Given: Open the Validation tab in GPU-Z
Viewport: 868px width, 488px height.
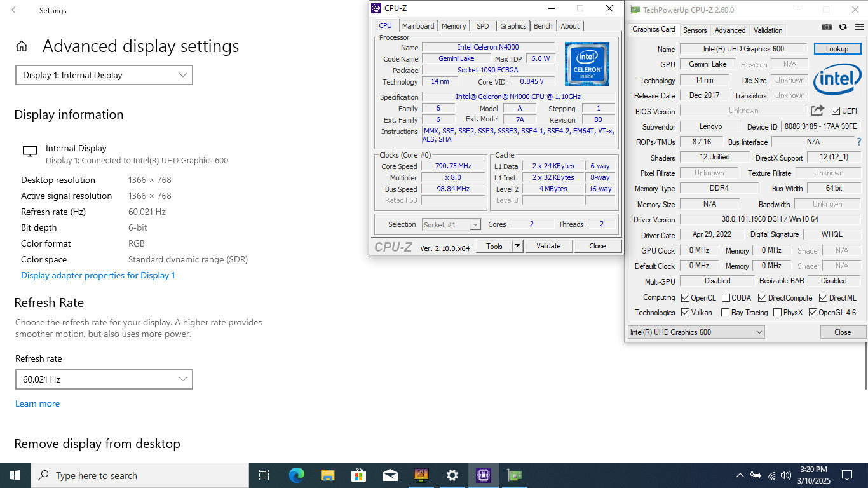Looking at the screenshot, I should click(x=768, y=30).
